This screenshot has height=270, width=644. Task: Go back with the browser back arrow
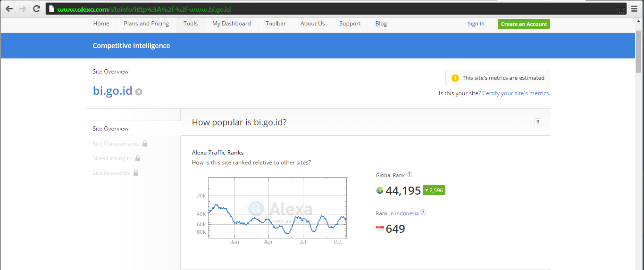(9, 8)
